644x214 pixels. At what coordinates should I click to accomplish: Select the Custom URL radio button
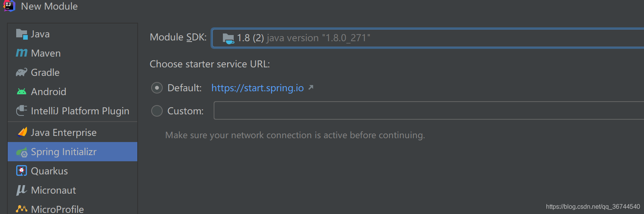(157, 111)
